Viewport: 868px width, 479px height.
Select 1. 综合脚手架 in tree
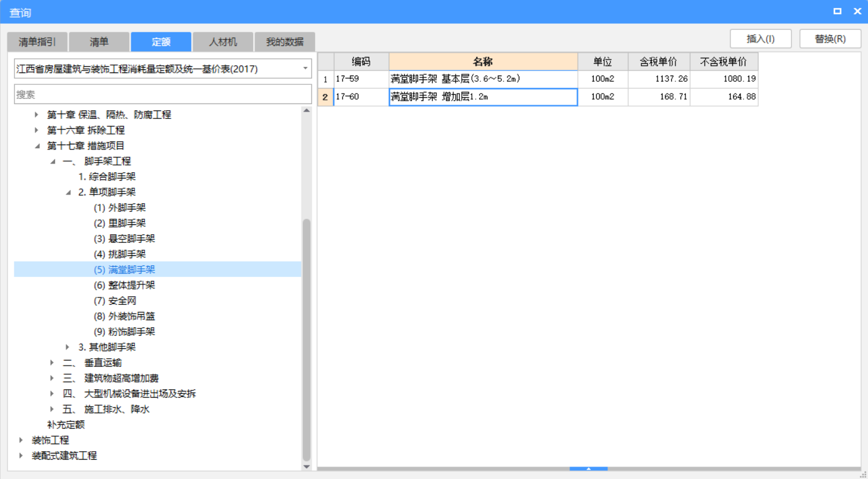click(x=106, y=177)
